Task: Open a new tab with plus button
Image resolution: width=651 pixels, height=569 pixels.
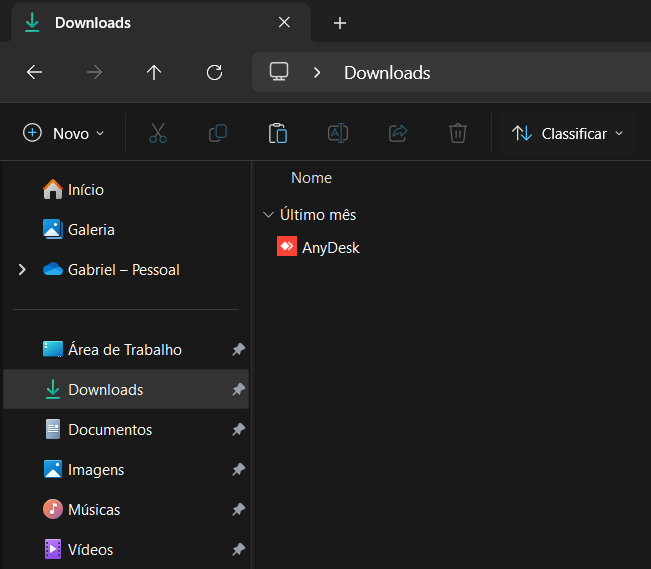Action: [340, 23]
